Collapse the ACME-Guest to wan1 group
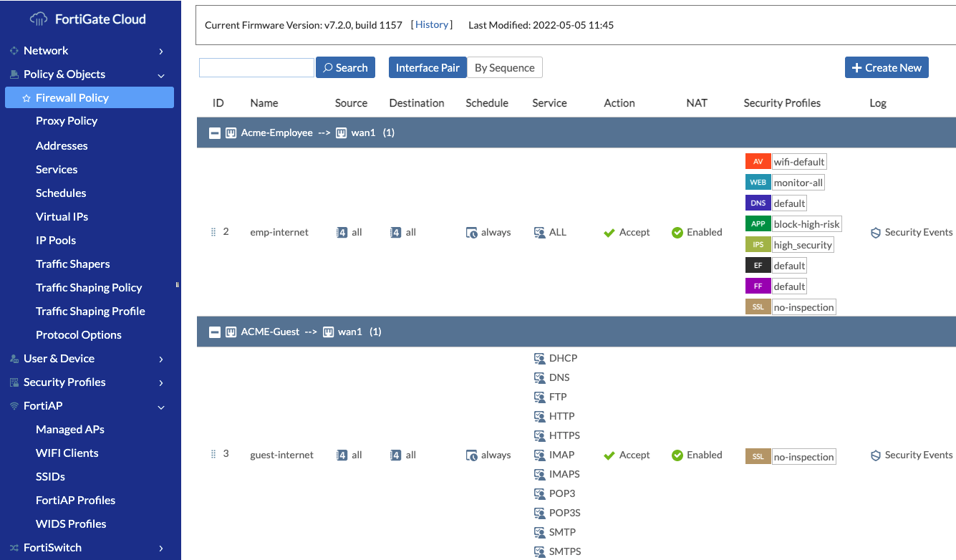Viewport: 956px width, 560px height. [x=214, y=332]
